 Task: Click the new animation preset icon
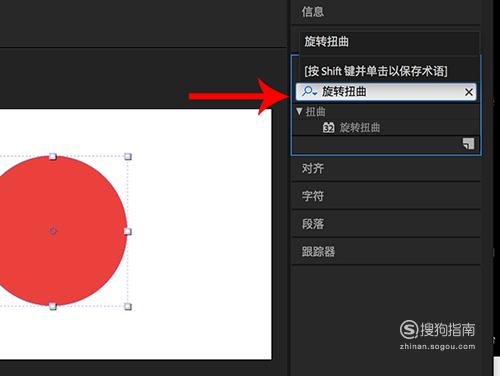click(x=468, y=144)
